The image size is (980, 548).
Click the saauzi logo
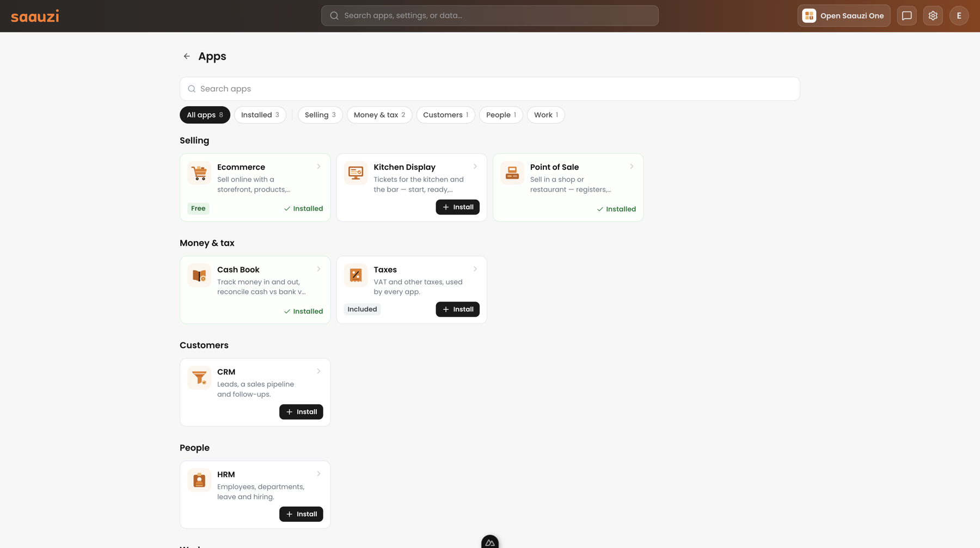35,16
